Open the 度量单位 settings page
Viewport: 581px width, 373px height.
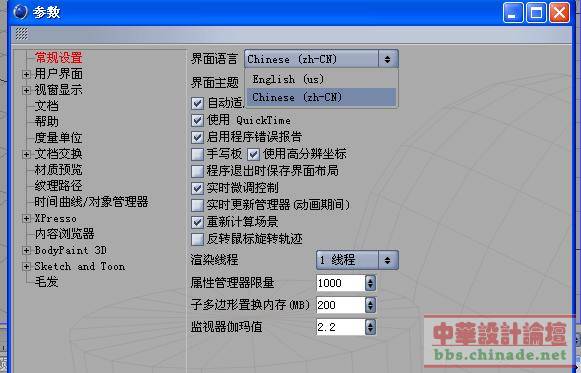point(58,138)
